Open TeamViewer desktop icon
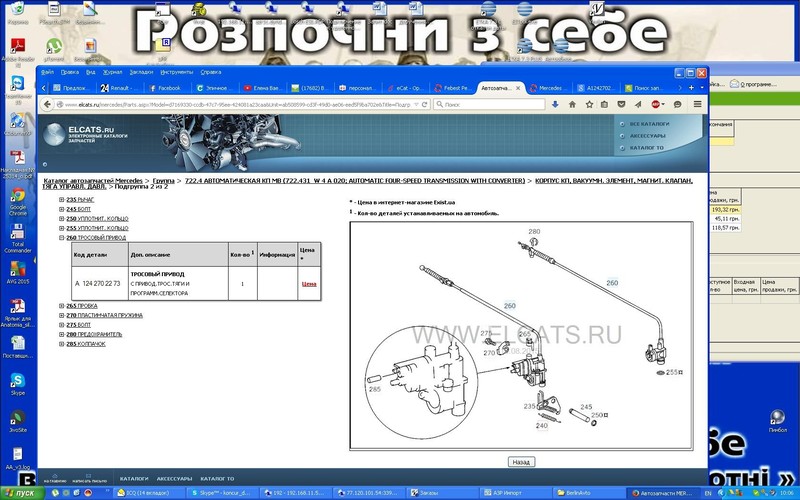 18,91
